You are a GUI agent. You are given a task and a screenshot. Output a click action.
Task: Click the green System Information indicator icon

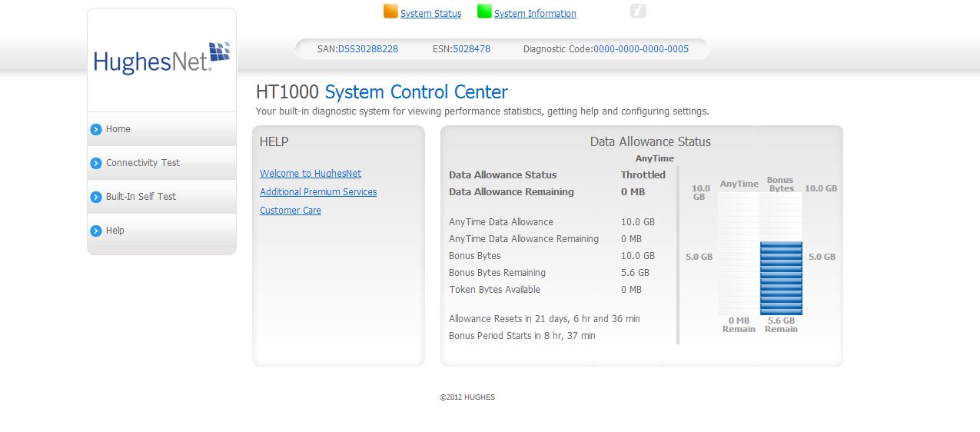pyautogui.click(x=484, y=12)
